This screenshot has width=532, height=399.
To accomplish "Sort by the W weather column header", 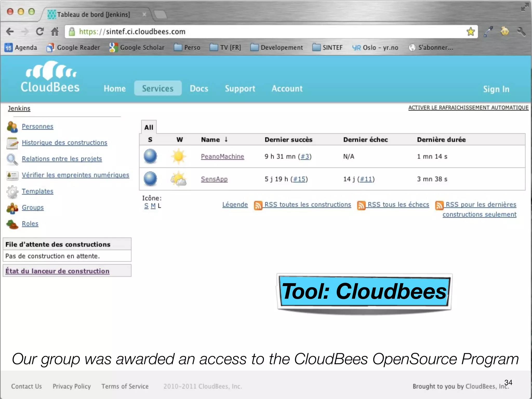I will [179, 139].
